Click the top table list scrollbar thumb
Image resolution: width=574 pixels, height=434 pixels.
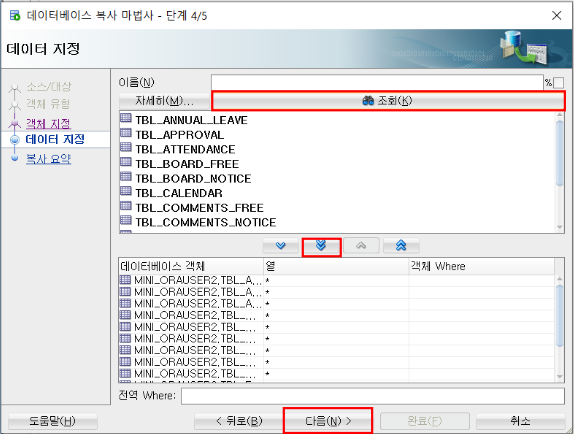(x=559, y=153)
